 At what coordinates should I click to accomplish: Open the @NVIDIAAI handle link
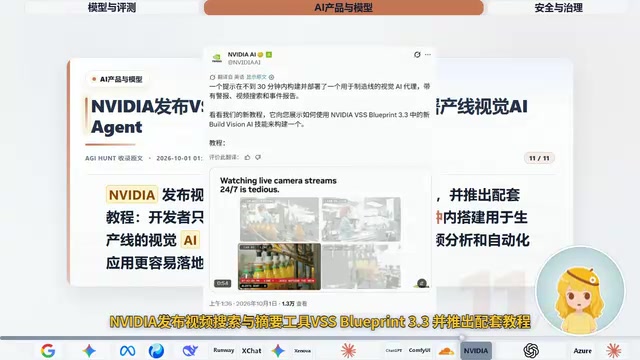244,62
